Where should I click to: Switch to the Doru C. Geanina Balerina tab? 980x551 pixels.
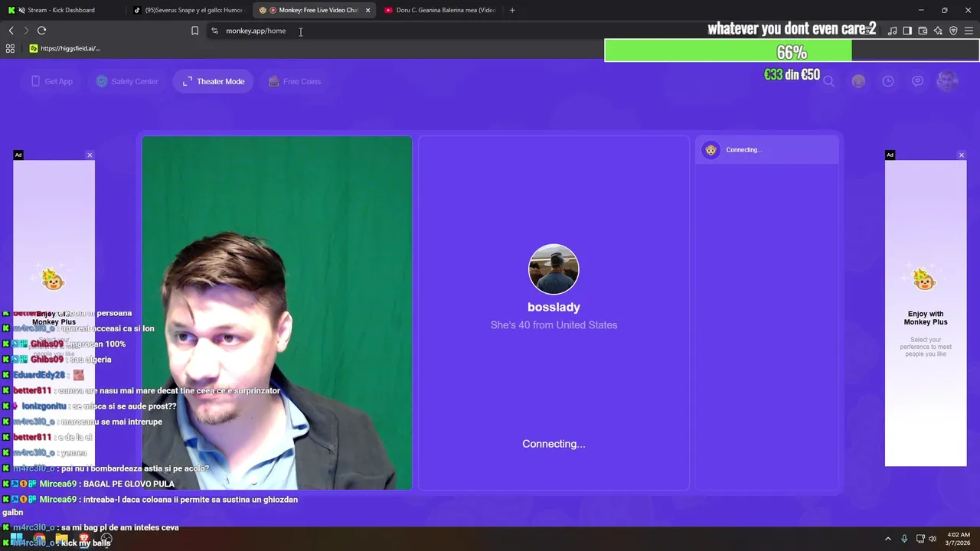coord(439,10)
